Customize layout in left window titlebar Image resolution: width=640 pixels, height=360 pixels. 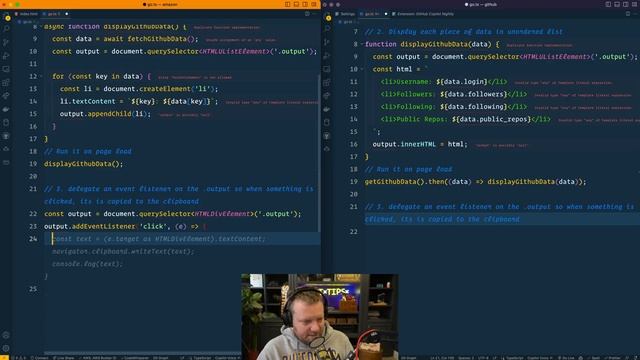click(313, 4)
